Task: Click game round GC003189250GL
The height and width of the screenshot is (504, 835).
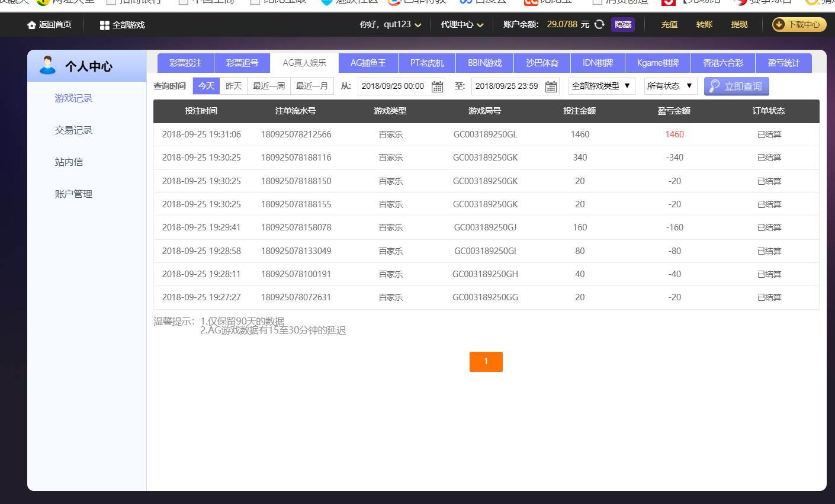Action: click(x=485, y=134)
